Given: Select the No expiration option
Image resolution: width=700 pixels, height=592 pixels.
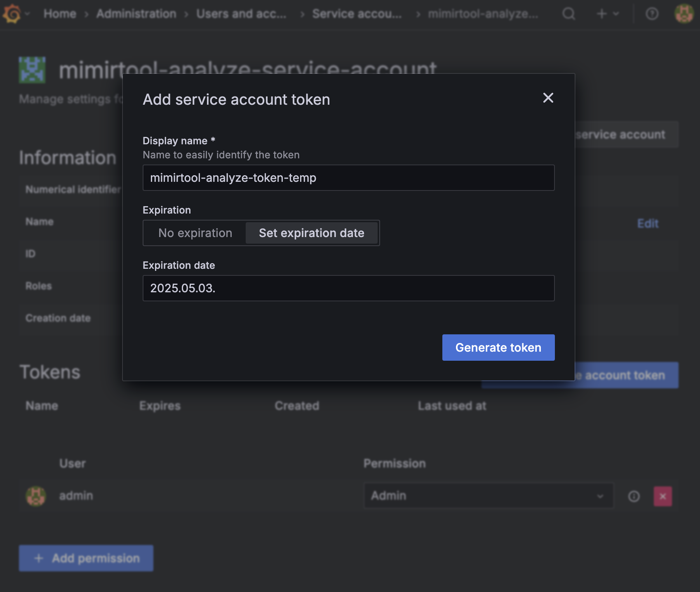Looking at the screenshot, I should click(x=194, y=233).
